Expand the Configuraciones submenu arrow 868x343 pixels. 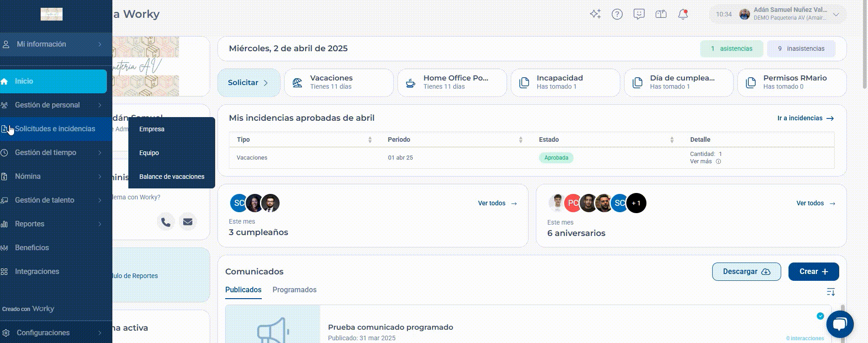100,333
